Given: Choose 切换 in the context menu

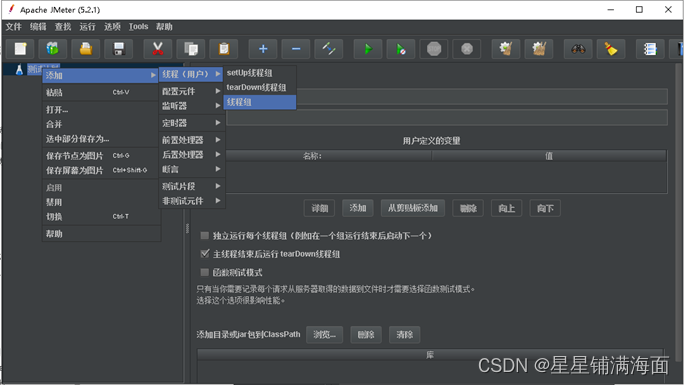Looking at the screenshot, I should click(101, 217).
